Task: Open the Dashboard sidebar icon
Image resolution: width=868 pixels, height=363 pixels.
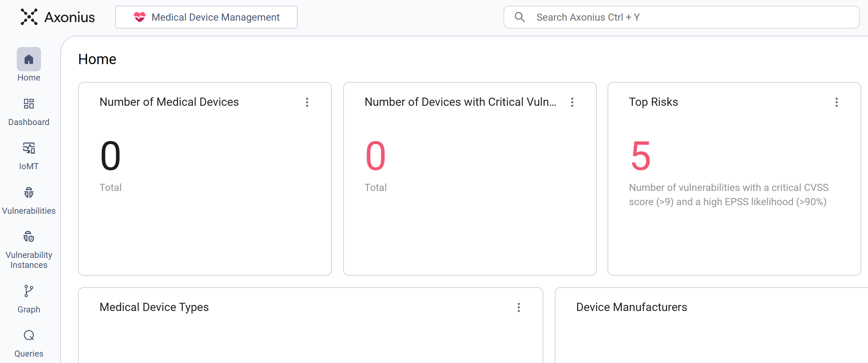Action: click(x=29, y=104)
